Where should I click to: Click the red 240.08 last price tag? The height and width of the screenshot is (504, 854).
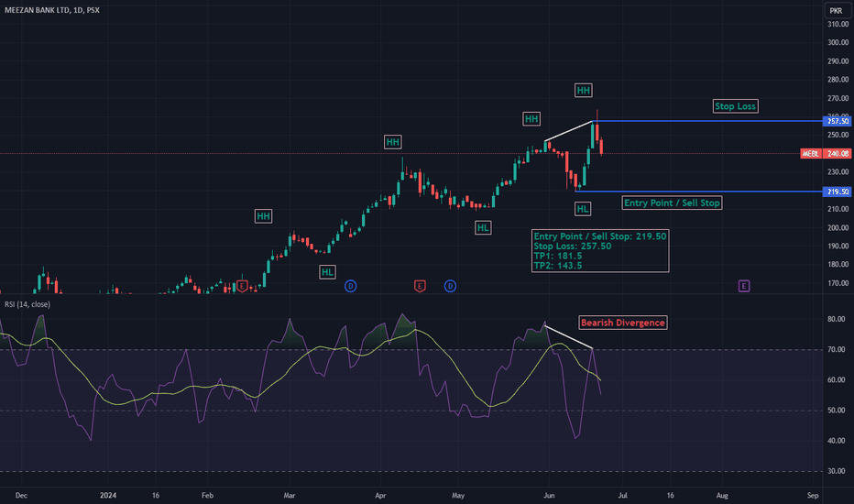pos(838,154)
